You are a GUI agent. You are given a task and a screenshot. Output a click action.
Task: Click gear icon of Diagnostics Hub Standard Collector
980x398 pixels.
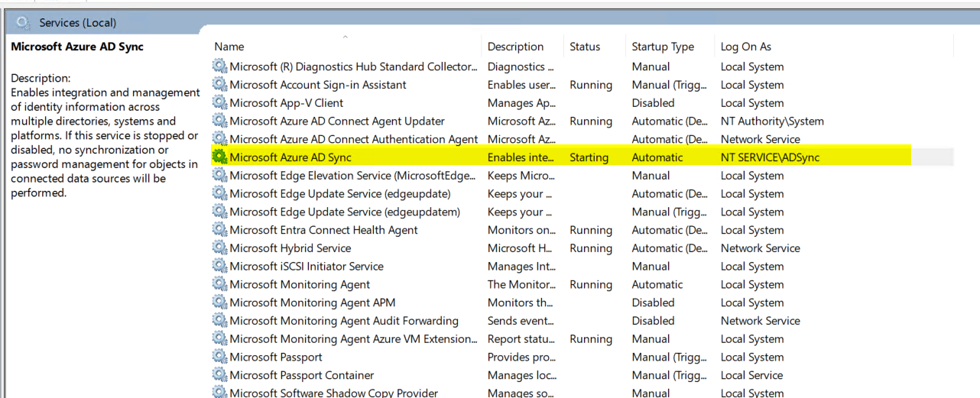point(220,66)
